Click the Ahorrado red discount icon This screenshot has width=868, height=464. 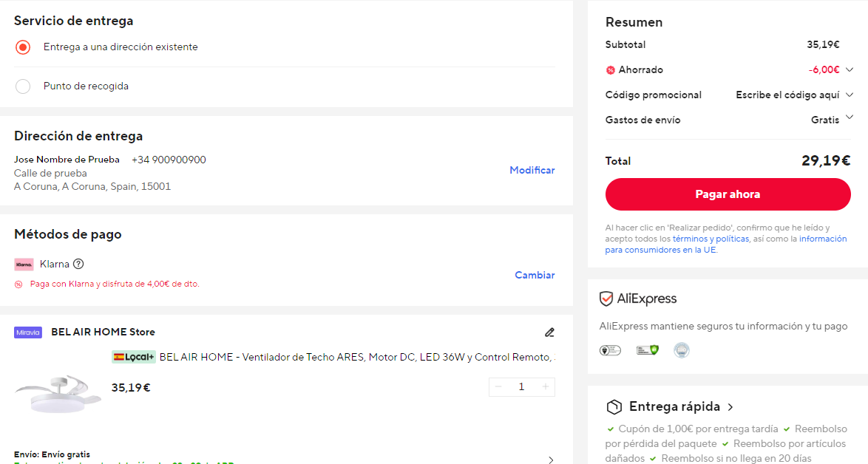click(x=610, y=70)
